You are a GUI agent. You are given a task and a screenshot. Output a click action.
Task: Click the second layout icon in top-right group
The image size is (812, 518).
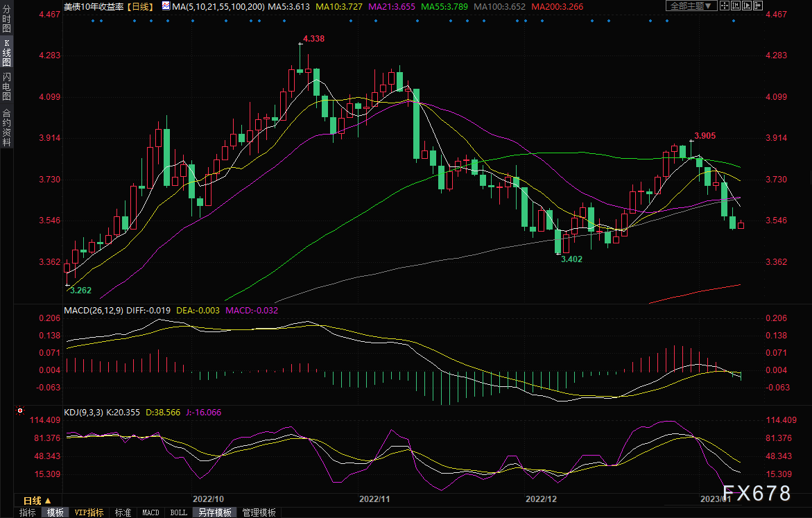(736, 6)
